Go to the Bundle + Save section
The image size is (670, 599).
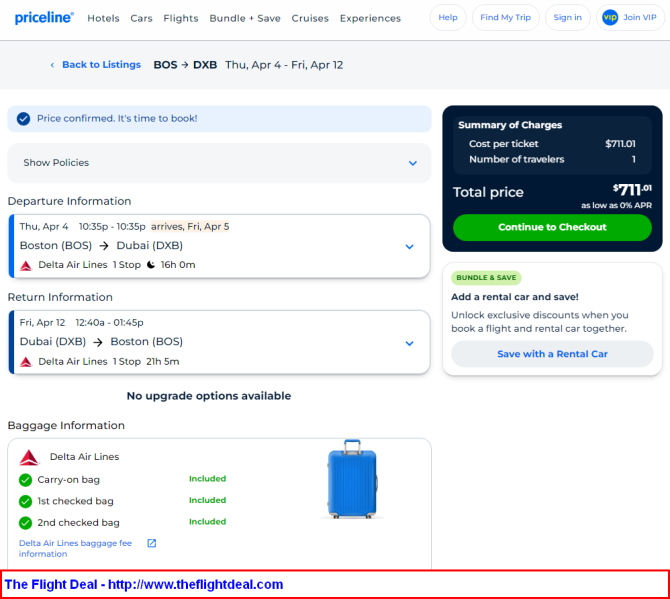coord(245,18)
